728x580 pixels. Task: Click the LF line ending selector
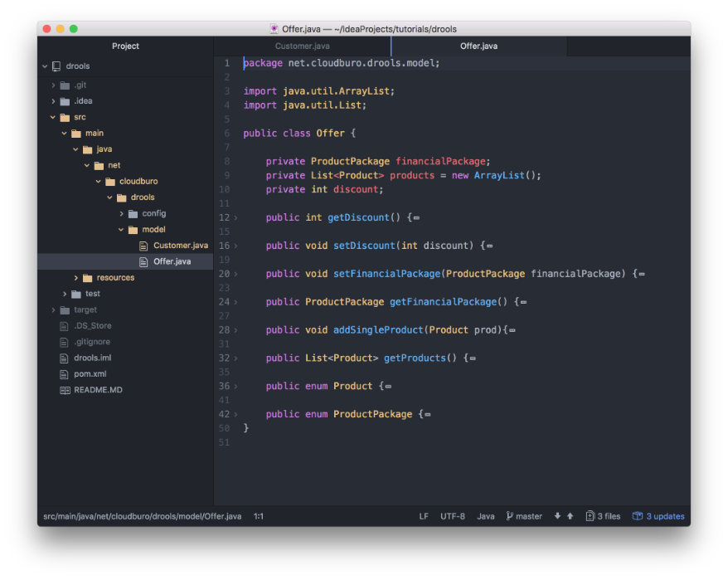coord(424,516)
